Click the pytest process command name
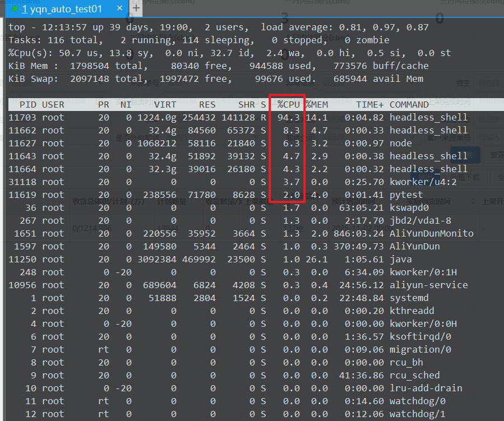 (x=406, y=195)
